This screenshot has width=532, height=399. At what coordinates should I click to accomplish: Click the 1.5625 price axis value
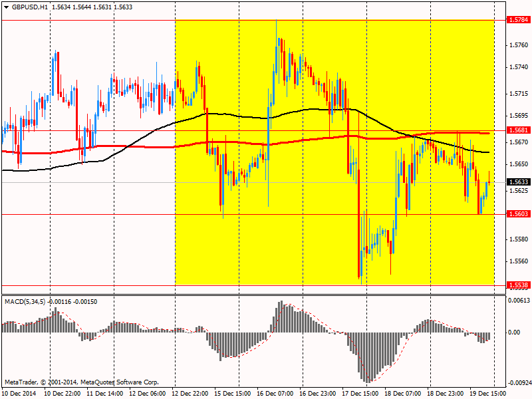519,191
